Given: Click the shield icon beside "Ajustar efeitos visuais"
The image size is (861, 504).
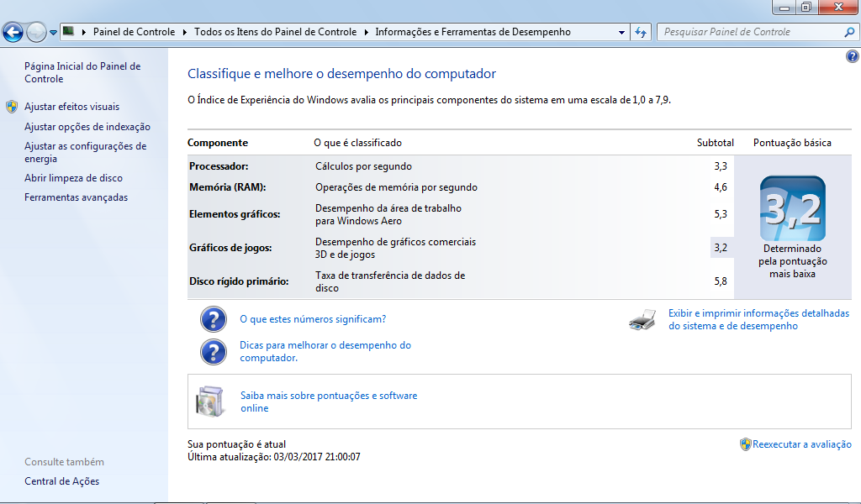Looking at the screenshot, I should pyautogui.click(x=12, y=107).
